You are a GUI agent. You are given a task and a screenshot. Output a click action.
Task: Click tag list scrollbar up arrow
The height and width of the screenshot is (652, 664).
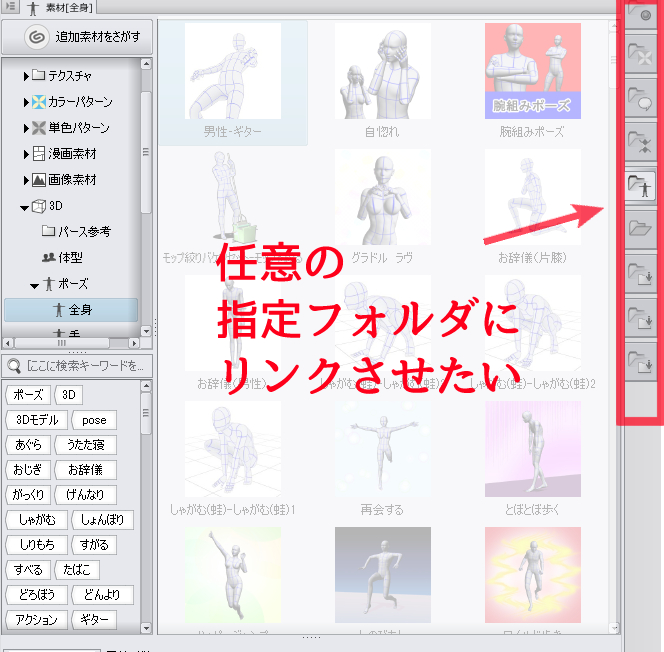pyautogui.click(x=146, y=386)
